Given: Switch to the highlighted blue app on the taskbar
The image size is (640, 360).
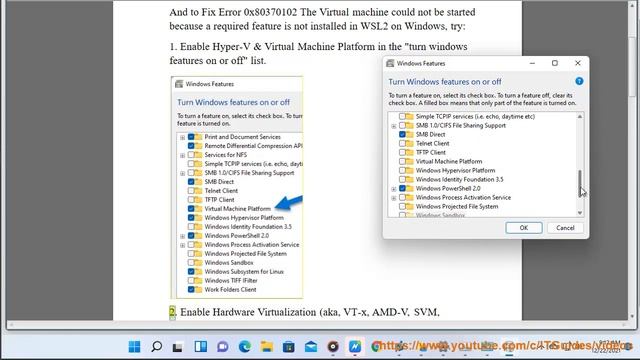Looking at the screenshot, I should tap(355, 347).
